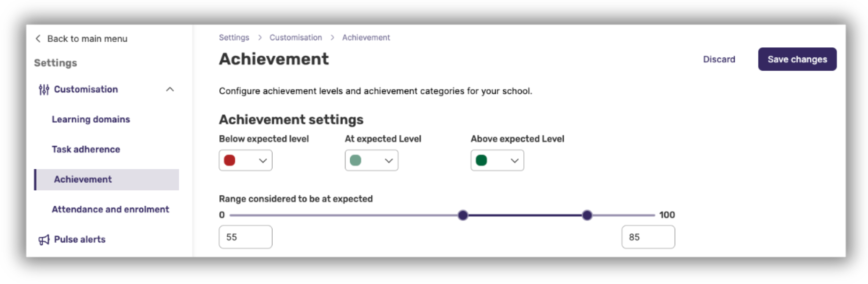Image resolution: width=868 pixels, height=284 pixels.
Task: Select the Pulse alerts megaphone icon
Action: (x=43, y=239)
